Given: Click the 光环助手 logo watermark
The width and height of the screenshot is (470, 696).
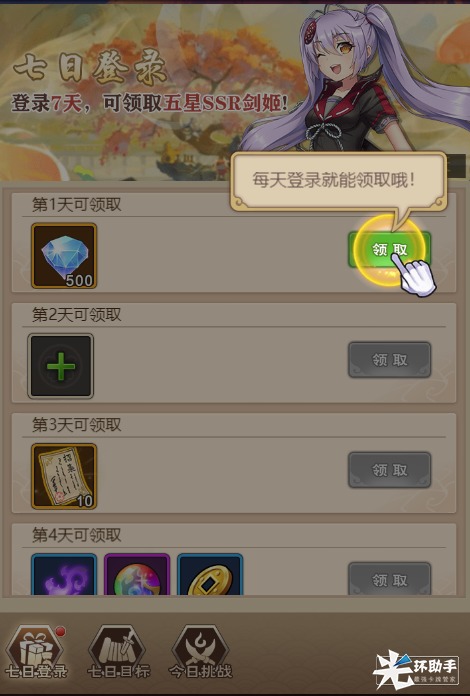Looking at the screenshot, I should pyautogui.click(x=416, y=670).
